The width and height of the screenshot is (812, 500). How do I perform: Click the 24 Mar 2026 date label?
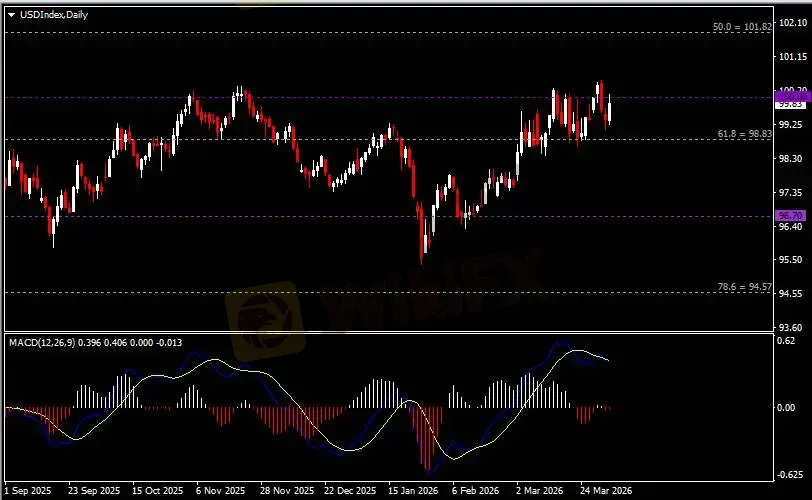click(606, 490)
